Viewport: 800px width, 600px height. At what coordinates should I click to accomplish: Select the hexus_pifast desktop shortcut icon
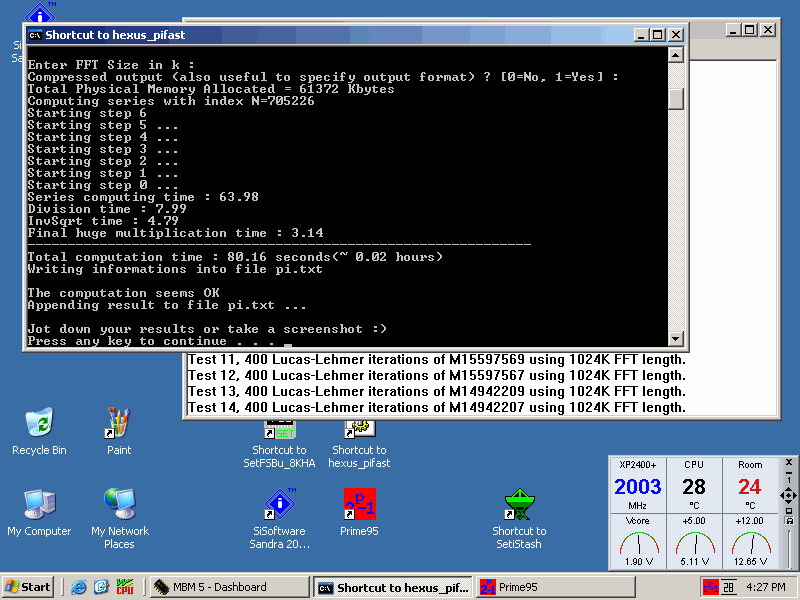(x=359, y=428)
